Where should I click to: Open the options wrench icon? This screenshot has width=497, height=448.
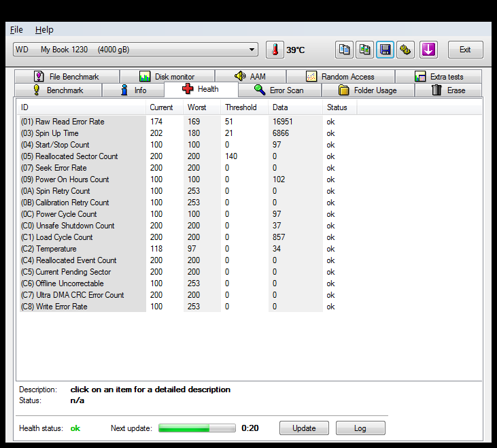[x=405, y=50]
